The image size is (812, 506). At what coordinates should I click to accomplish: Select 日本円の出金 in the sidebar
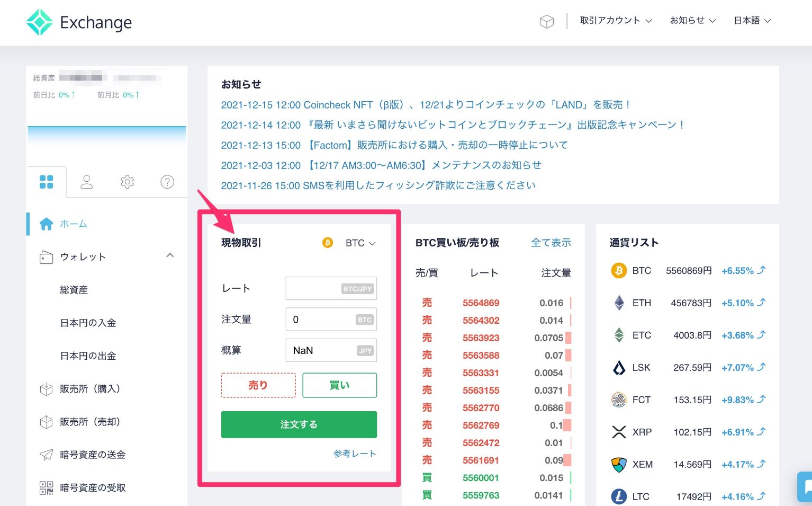click(88, 356)
